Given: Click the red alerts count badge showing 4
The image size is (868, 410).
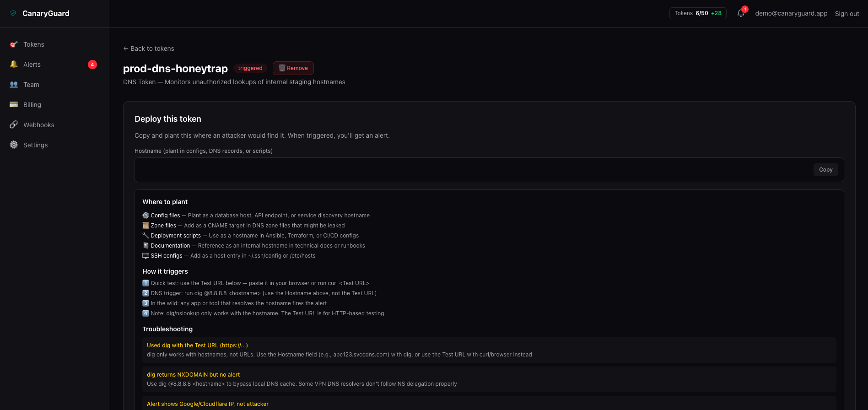Looking at the screenshot, I should [x=92, y=65].
